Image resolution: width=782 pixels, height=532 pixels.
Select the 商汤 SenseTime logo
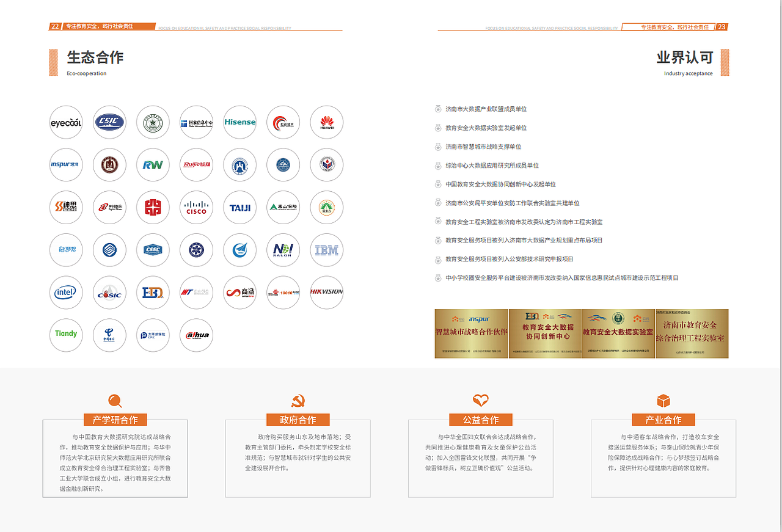(x=239, y=293)
